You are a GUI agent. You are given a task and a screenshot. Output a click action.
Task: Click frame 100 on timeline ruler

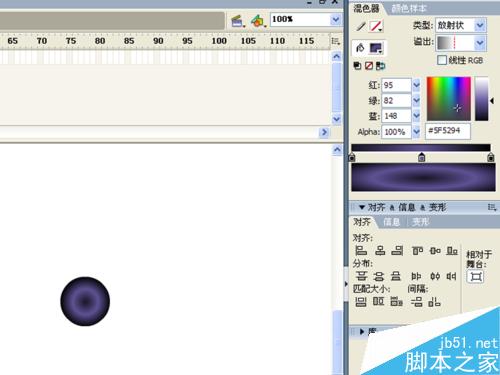point(219,41)
